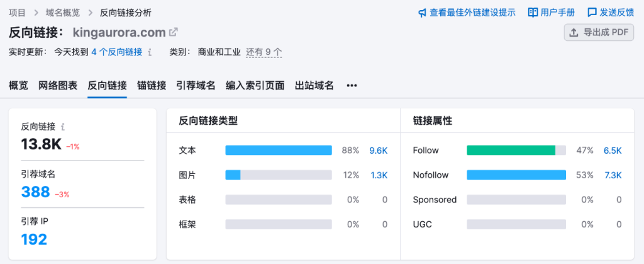Click 商业和工业 category label
The width and height of the screenshot is (644, 264).
[x=219, y=52]
